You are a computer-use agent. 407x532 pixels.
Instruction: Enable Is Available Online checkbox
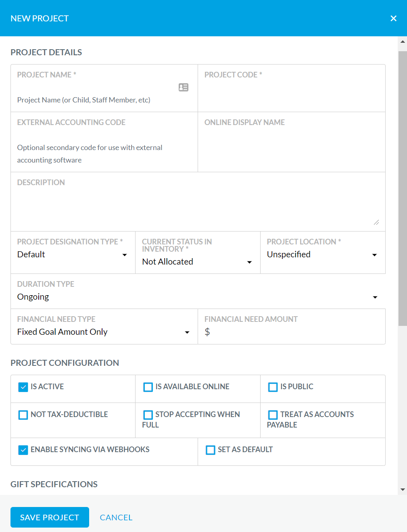point(148,387)
